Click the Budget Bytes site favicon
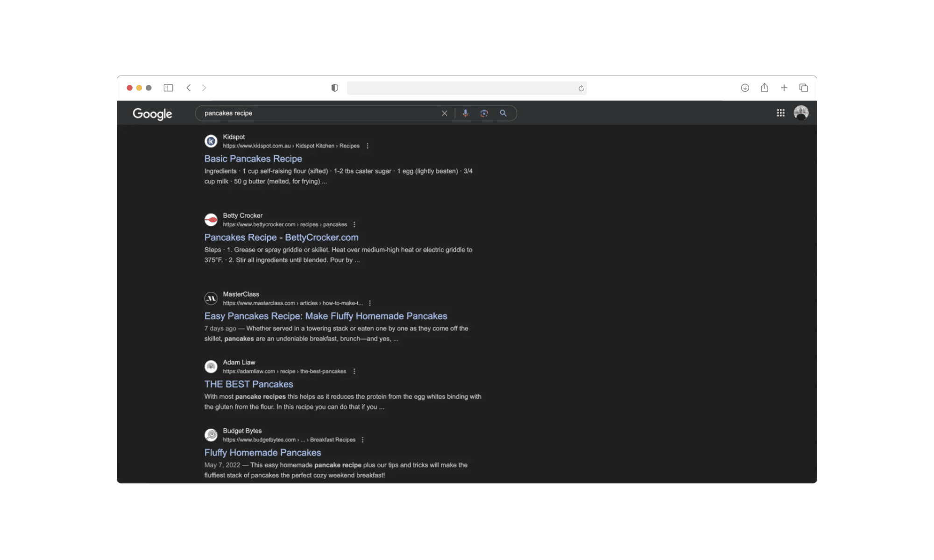The height and width of the screenshot is (560, 934). 211,435
